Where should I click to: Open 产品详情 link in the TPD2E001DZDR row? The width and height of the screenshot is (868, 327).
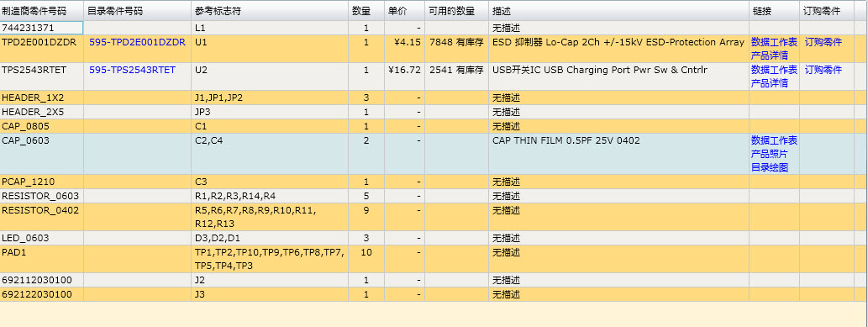tap(769, 55)
